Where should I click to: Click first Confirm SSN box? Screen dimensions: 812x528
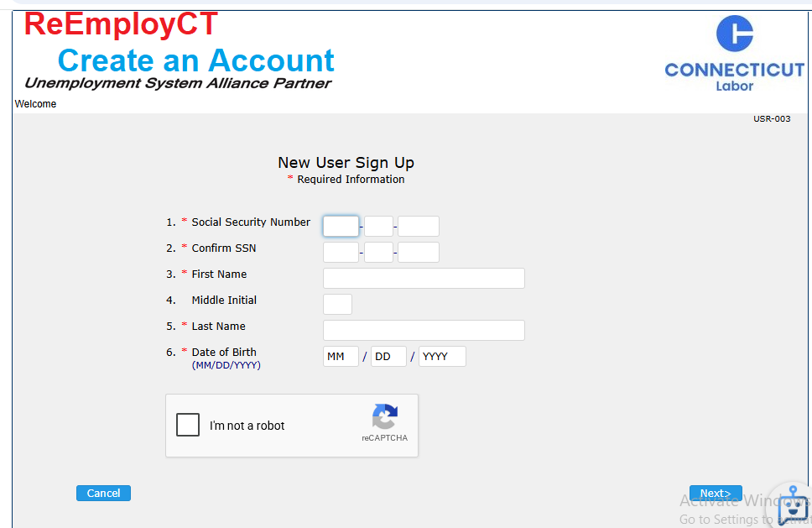[341, 253]
